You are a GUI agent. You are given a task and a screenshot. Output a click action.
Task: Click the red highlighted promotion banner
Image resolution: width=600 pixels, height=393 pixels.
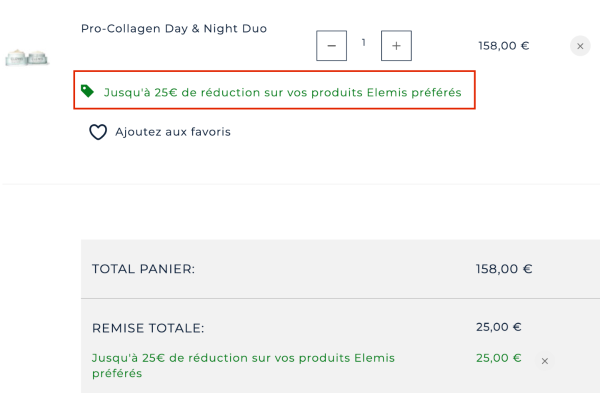(x=274, y=90)
